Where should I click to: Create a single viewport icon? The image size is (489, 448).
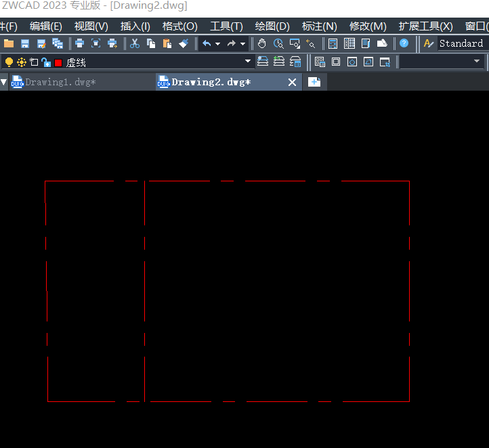click(336, 62)
